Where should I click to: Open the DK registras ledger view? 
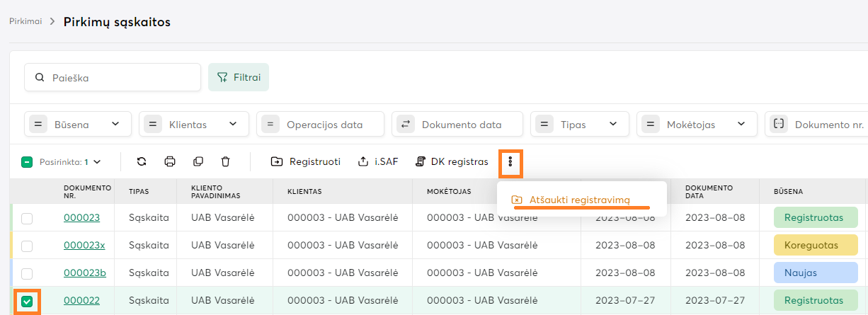pos(452,161)
